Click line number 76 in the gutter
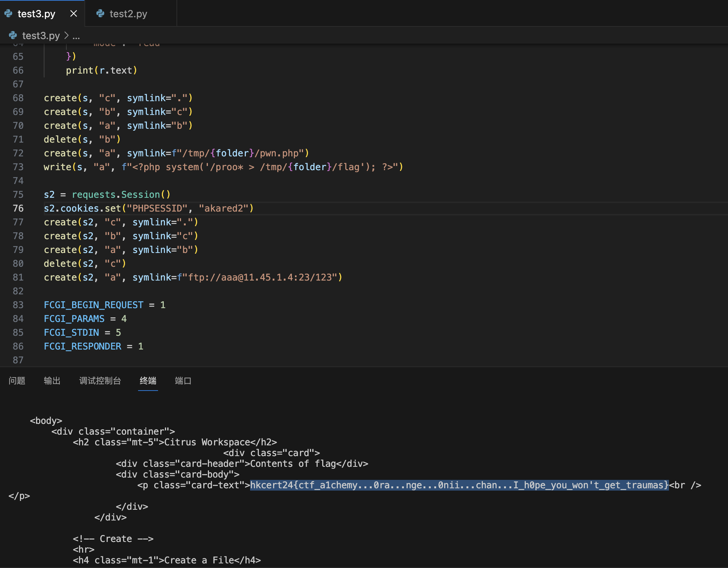 [18, 208]
